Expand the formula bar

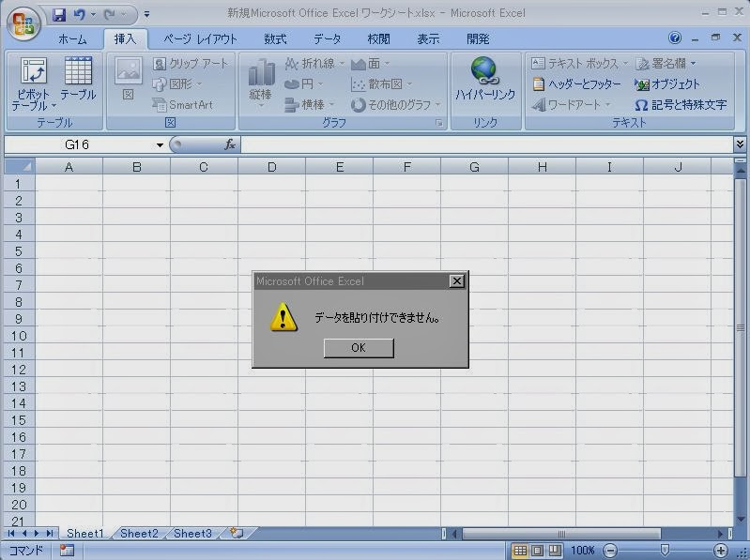(740, 144)
